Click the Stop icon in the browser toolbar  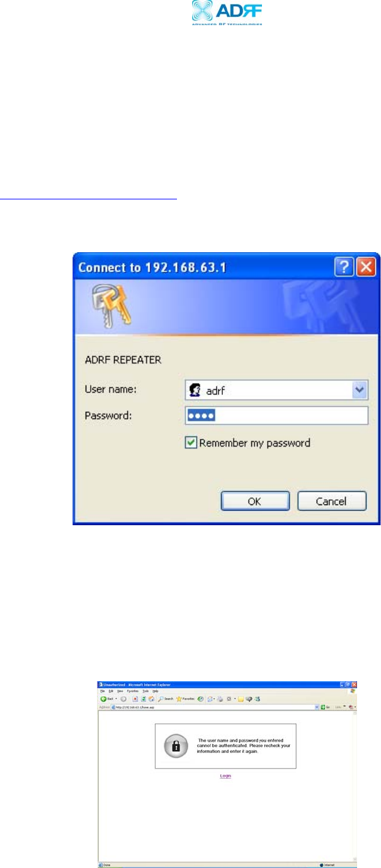pyautogui.click(x=136, y=699)
